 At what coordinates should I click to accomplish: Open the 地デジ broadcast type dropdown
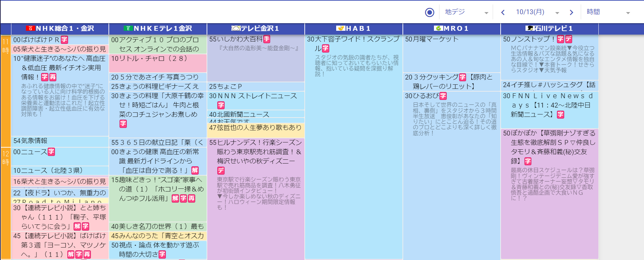466,12
